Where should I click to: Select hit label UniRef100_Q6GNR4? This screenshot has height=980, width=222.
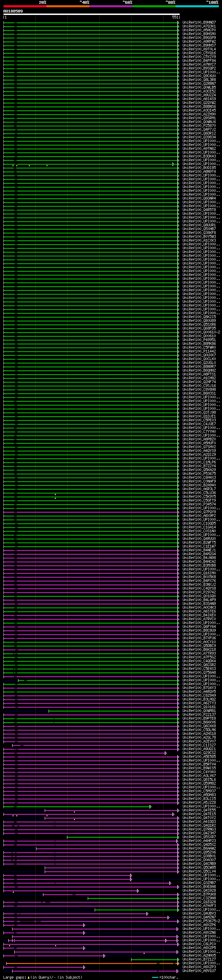click(x=199, y=198)
